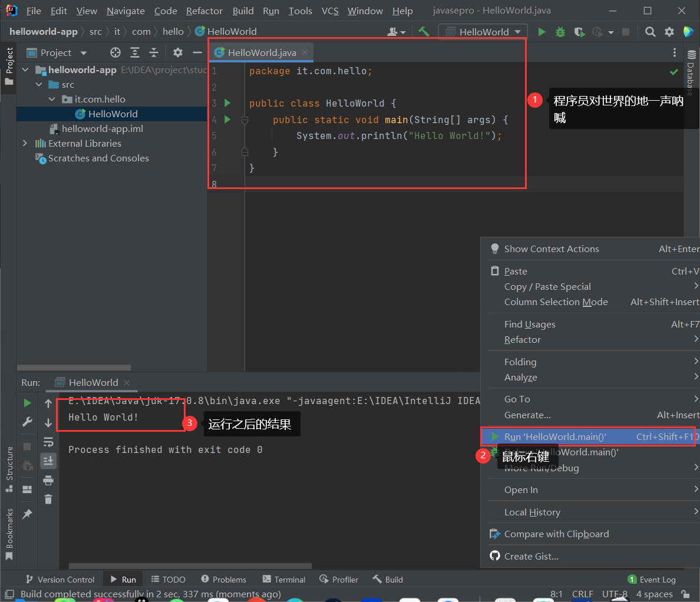Click UTF-8 encoding in status bar
The image size is (700, 602).
(x=615, y=594)
